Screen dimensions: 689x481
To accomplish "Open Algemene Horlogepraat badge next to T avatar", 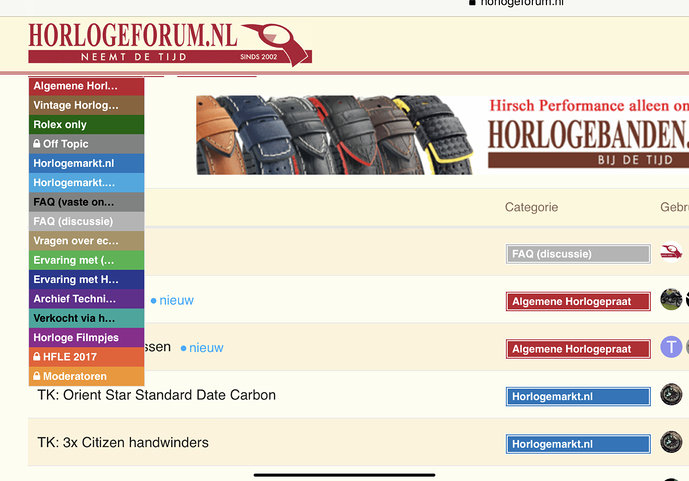I will (x=578, y=349).
